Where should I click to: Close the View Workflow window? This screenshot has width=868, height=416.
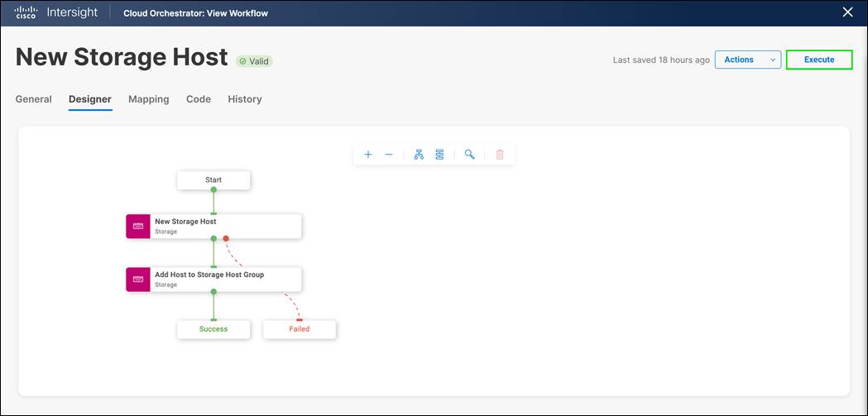coord(847,12)
